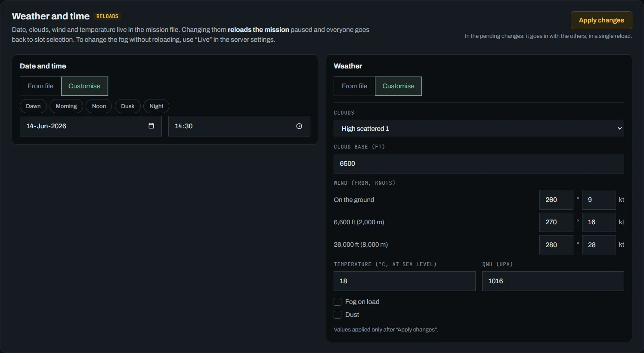Focus the date field showing 14-Jun-2026
The height and width of the screenshot is (353, 644).
coord(91,126)
